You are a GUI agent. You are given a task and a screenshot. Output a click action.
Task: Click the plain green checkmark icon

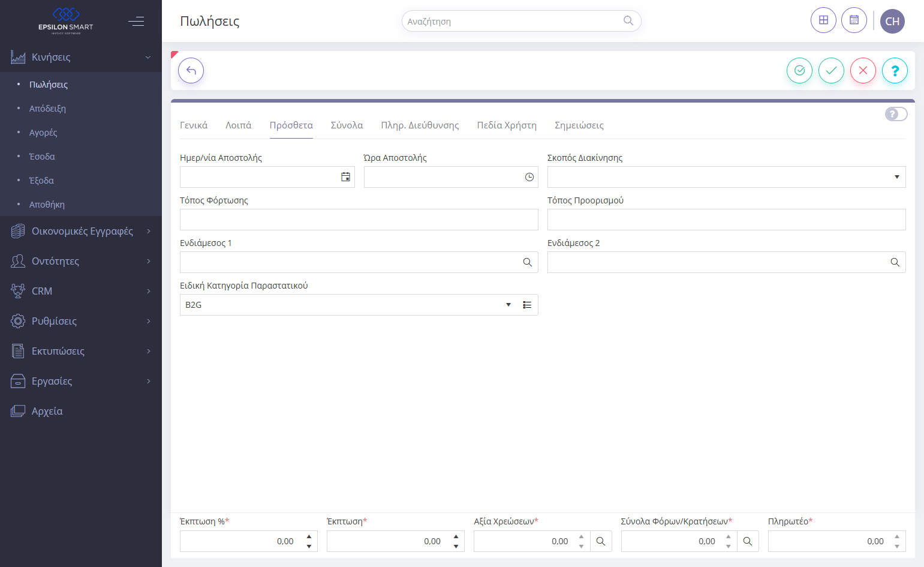[831, 71]
